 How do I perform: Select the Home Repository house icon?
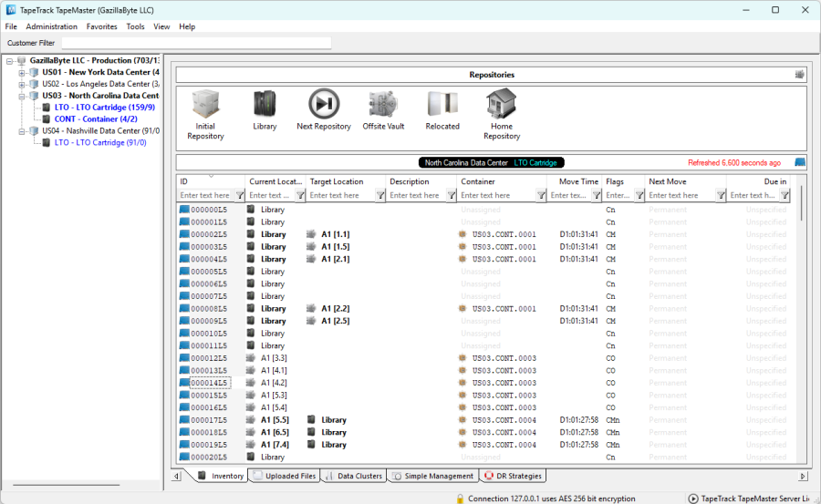[502, 104]
